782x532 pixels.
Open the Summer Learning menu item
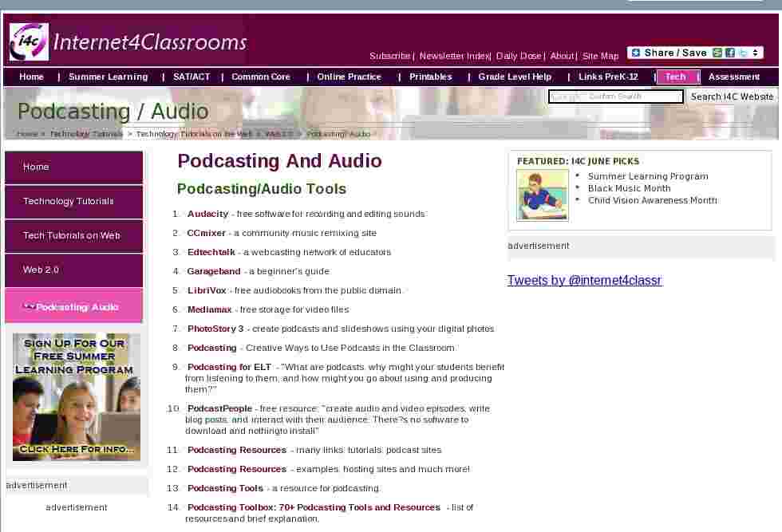(109, 77)
